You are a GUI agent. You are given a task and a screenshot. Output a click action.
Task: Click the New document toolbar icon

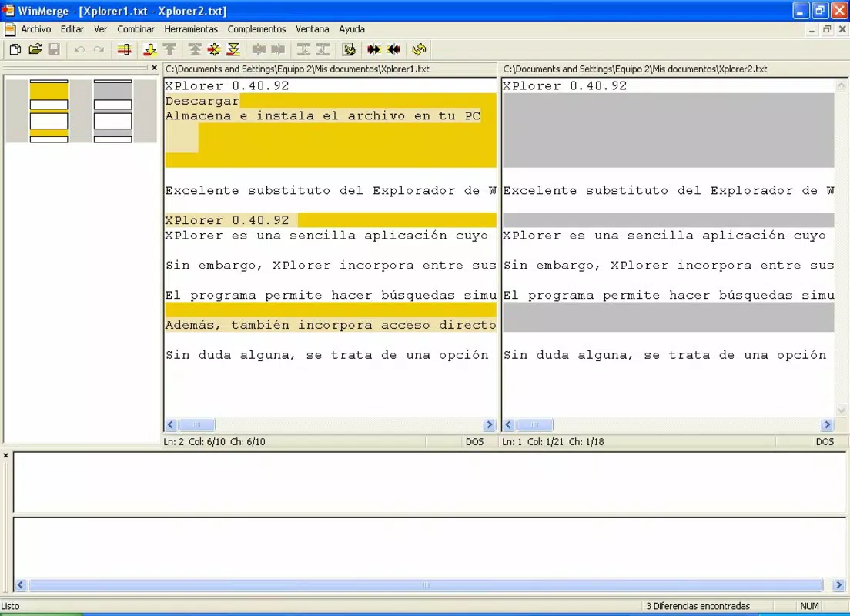pyautogui.click(x=15, y=50)
